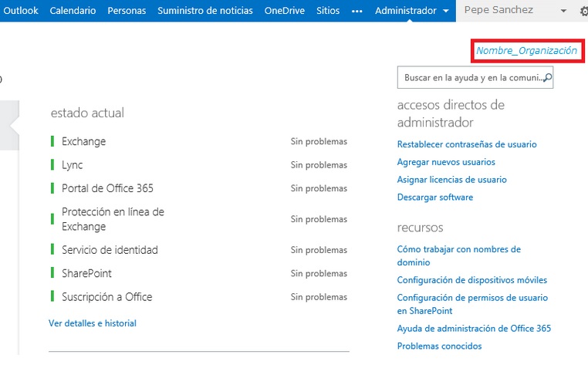Open the more options ellipsis menu
The width and height of the screenshot is (588, 375).
pos(357,11)
